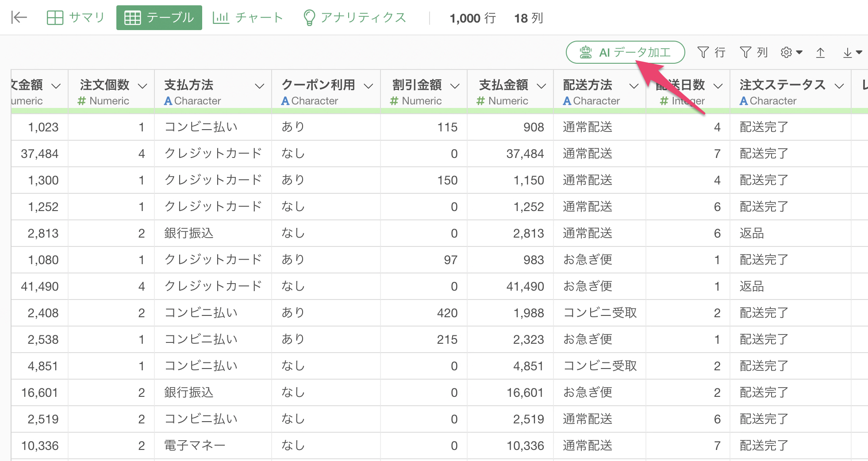
Task: Expand the 注文個数 column menu
Action: [x=142, y=86]
